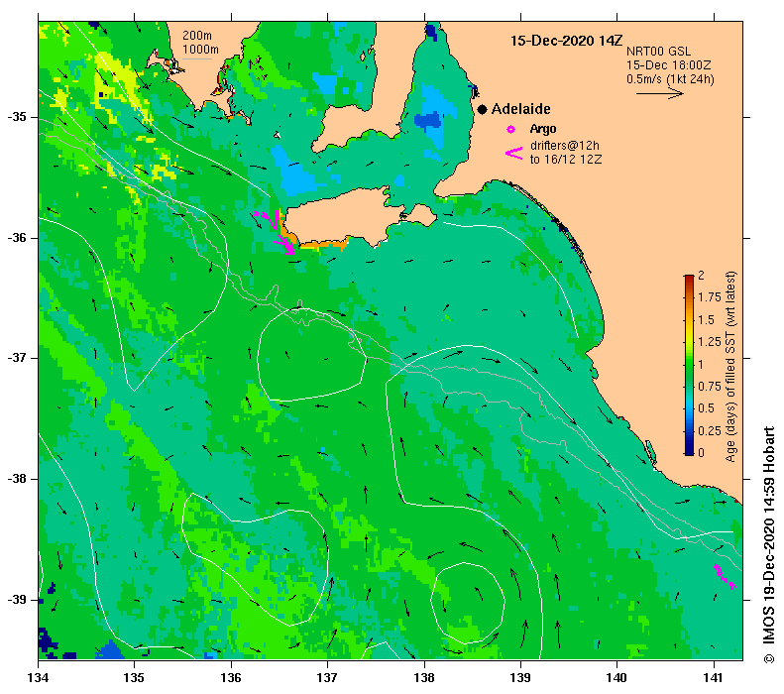Screen dimensions: 784x694
Task: Click the color bar value 0.75
Action: 710,386
